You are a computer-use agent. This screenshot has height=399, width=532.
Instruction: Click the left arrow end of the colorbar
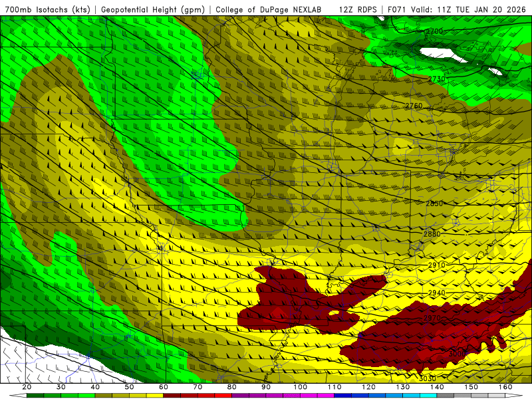18,396
